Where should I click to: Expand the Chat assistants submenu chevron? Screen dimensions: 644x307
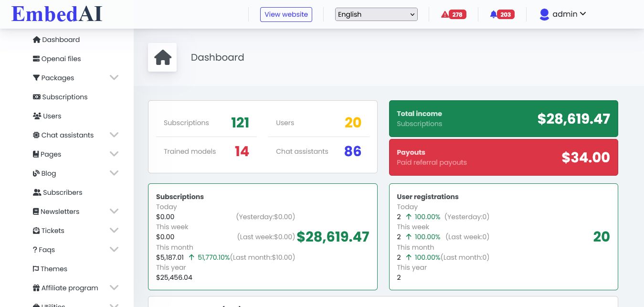pos(114,135)
